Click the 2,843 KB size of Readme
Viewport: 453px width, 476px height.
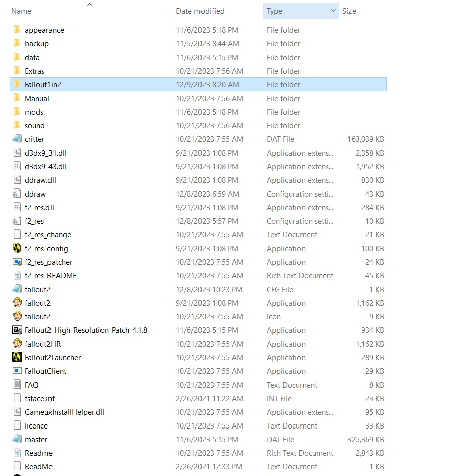370,453
